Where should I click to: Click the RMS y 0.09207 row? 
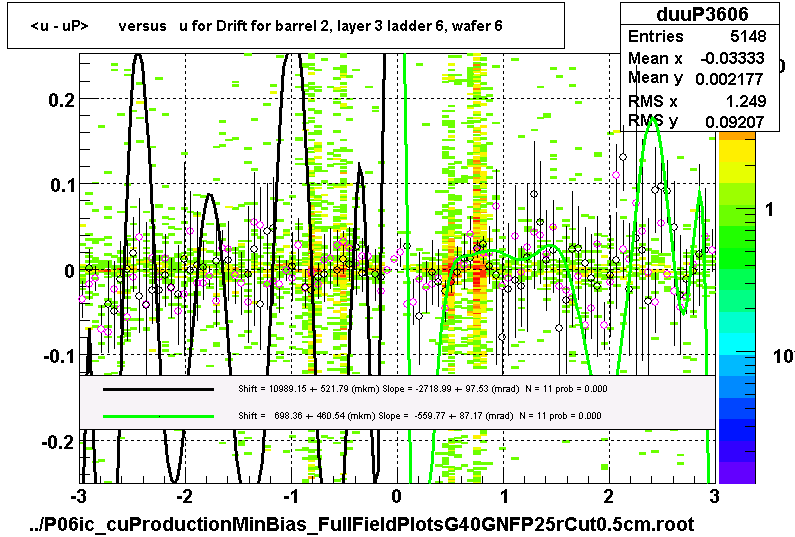pyautogui.click(x=696, y=121)
